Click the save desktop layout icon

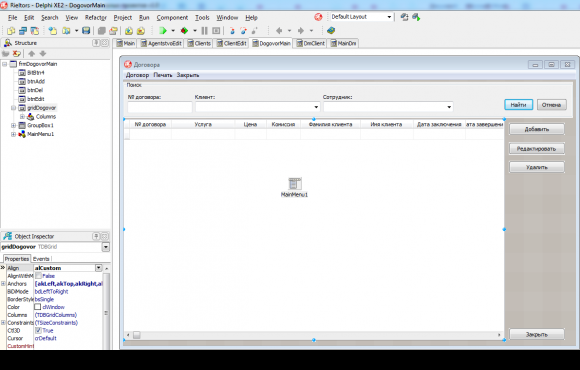pyautogui.click(x=404, y=17)
